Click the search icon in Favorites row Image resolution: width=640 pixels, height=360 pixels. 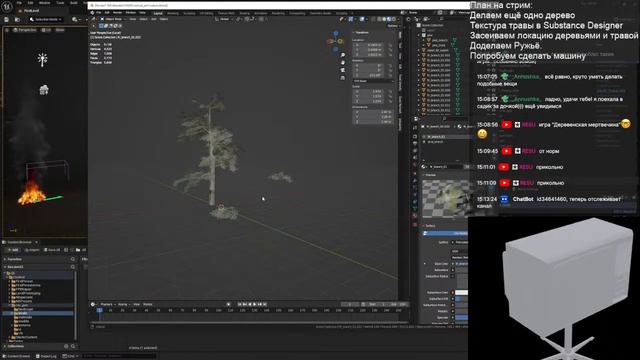click(73, 259)
